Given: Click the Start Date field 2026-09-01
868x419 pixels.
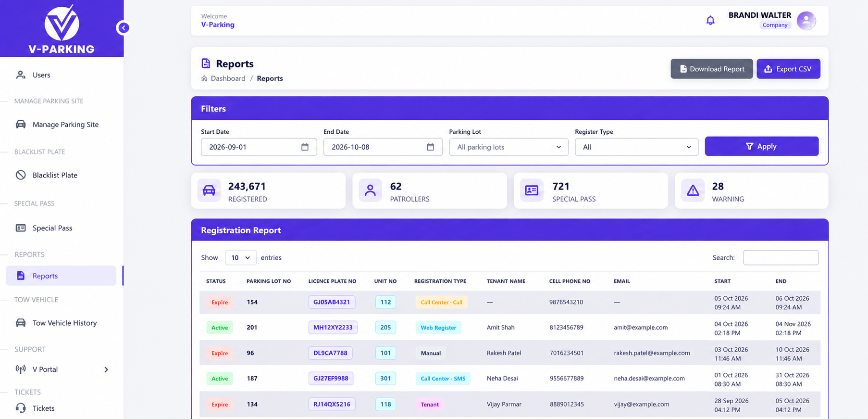Looking at the screenshot, I should [x=259, y=147].
